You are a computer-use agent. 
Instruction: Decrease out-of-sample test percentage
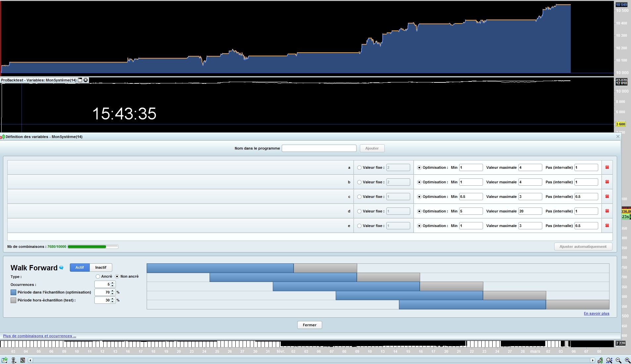coord(113,302)
